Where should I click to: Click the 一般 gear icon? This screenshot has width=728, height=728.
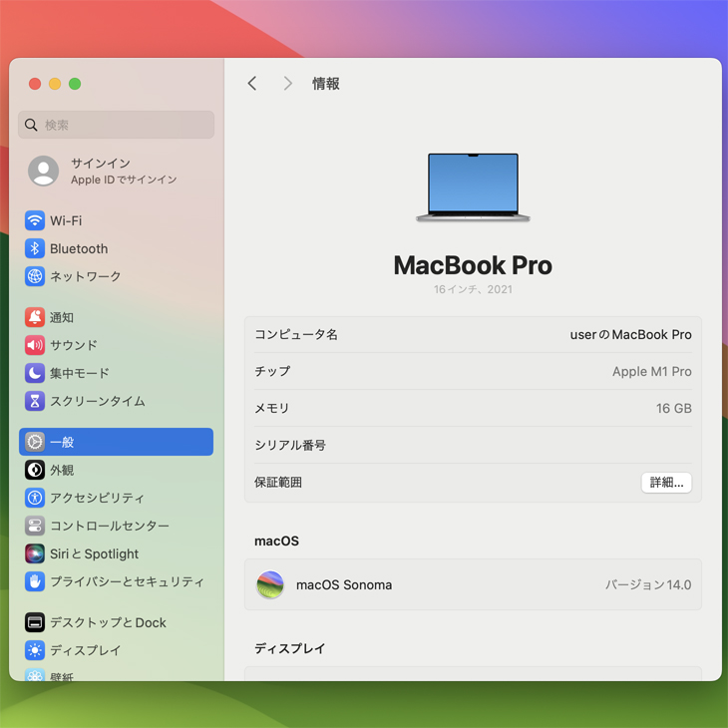tap(35, 442)
